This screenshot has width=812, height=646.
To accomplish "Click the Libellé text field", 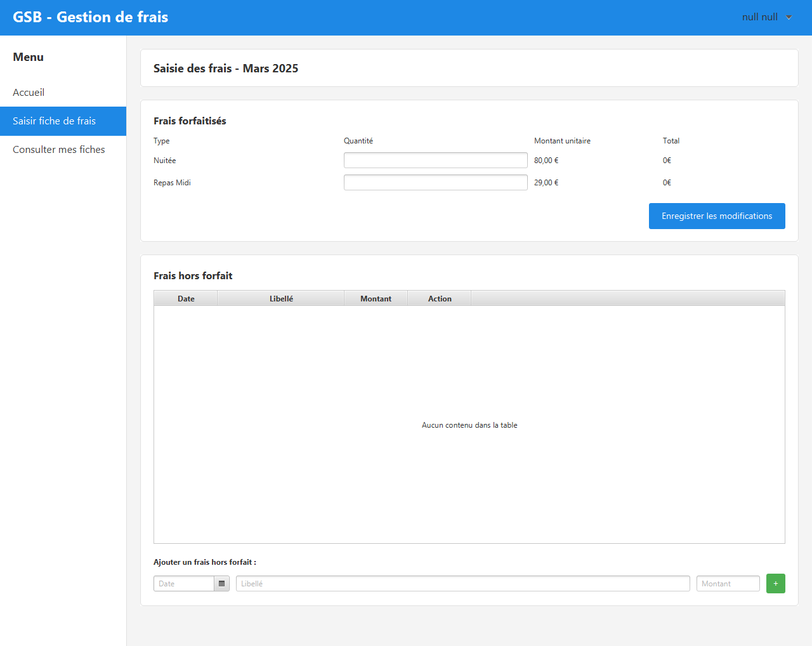I will [462, 583].
